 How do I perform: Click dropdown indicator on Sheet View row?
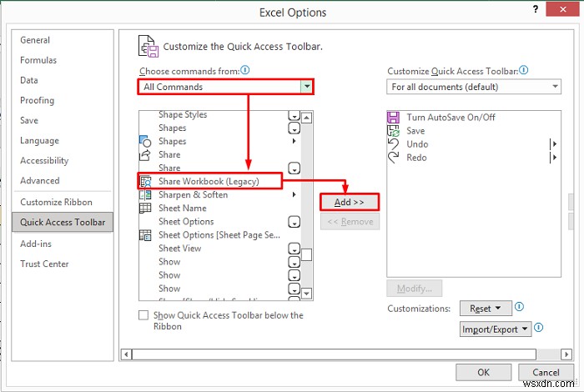tap(295, 249)
